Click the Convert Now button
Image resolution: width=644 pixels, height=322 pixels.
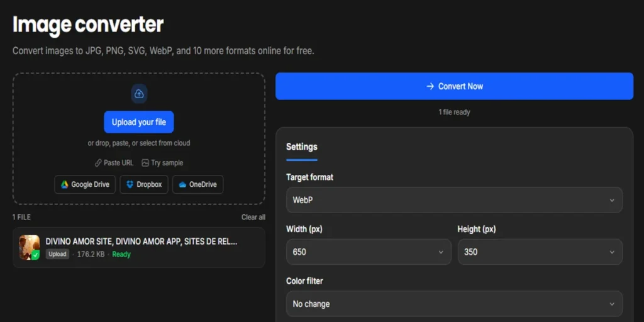click(x=454, y=86)
